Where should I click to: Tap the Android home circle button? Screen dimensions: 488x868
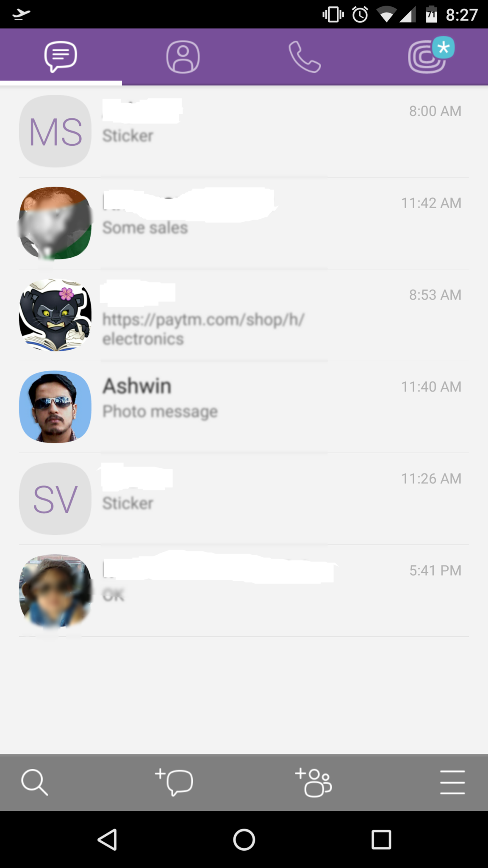coord(244,840)
